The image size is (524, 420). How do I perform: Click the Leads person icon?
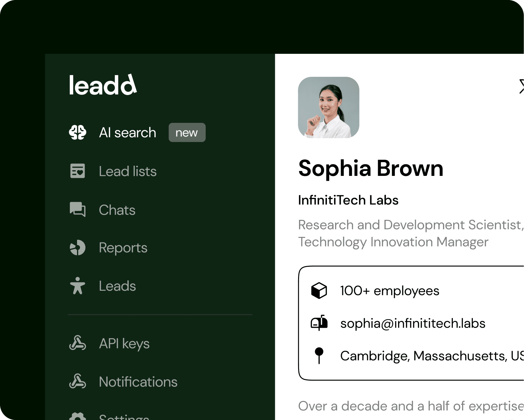click(x=78, y=286)
